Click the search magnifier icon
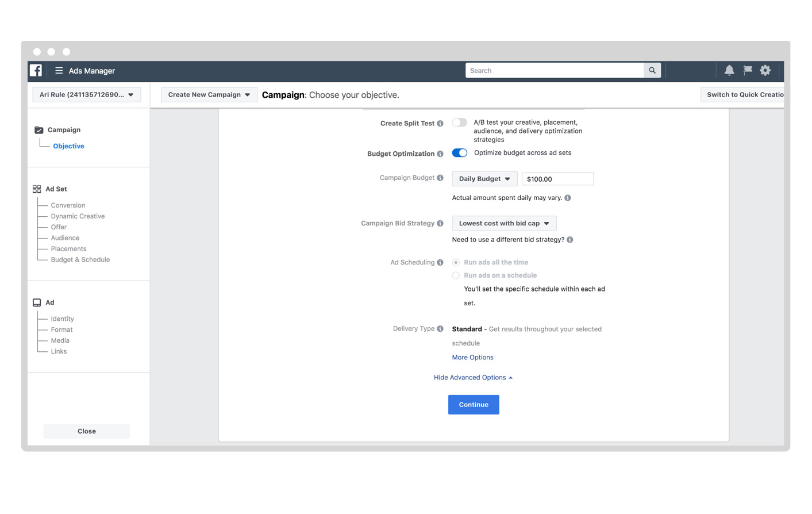The image size is (812, 514). (652, 71)
